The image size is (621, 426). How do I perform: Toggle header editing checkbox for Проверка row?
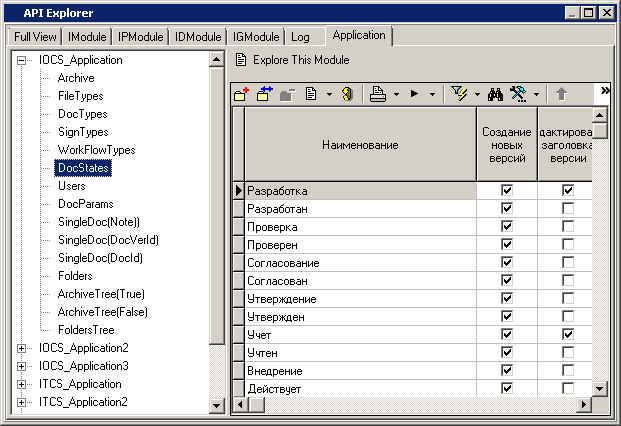point(568,226)
